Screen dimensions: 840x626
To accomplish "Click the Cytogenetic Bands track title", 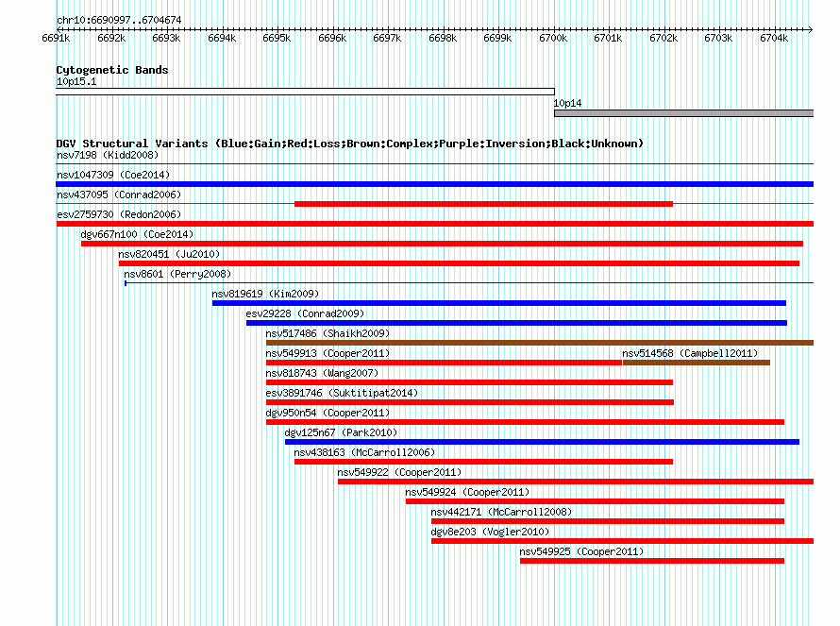I will pos(112,70).
